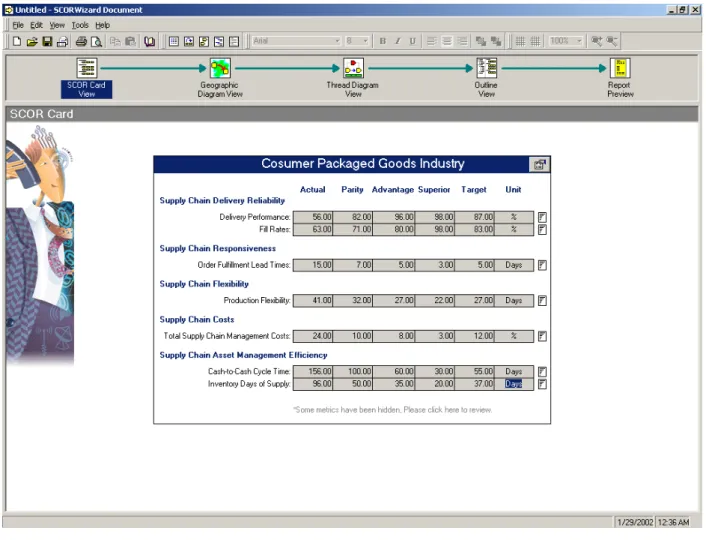The image size is (706, 540).
Task: Go to Outline View step
Action: (486, 78)
